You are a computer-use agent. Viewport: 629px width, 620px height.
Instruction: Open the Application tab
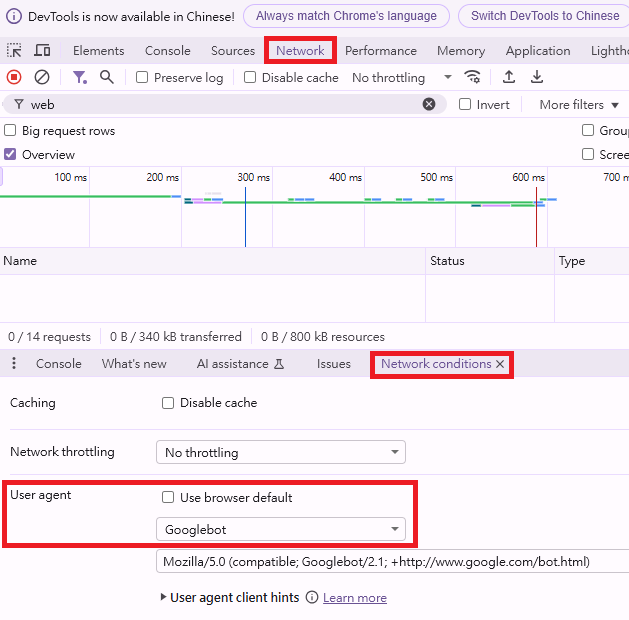[538, 51]
